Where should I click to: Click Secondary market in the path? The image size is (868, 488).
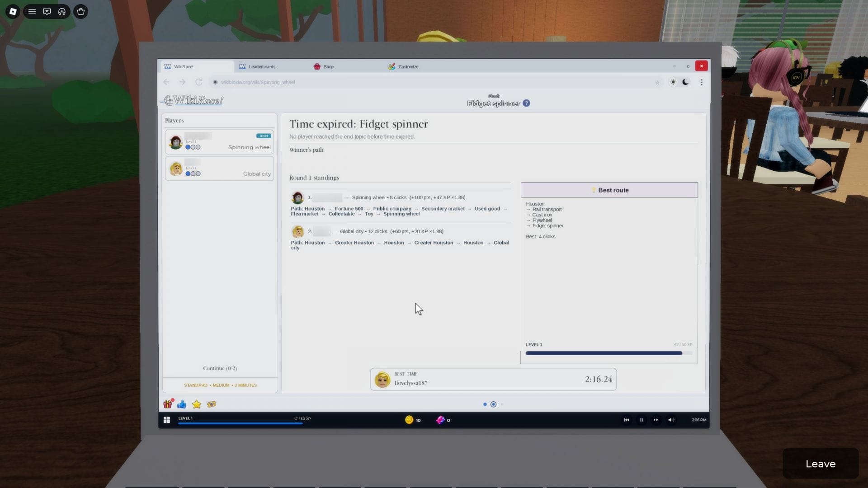click(443, 209)
